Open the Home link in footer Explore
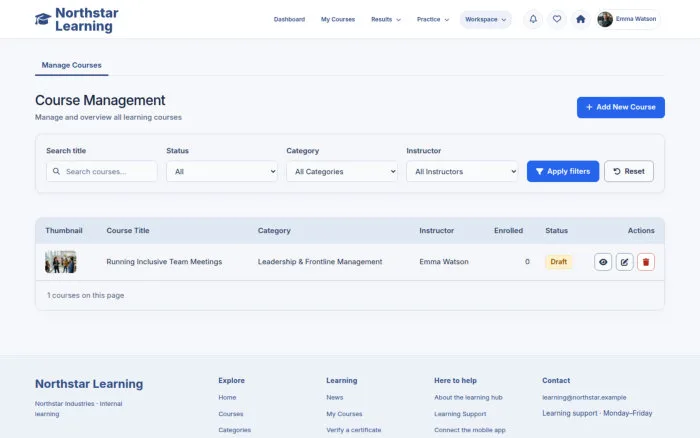 click(227, 397)
